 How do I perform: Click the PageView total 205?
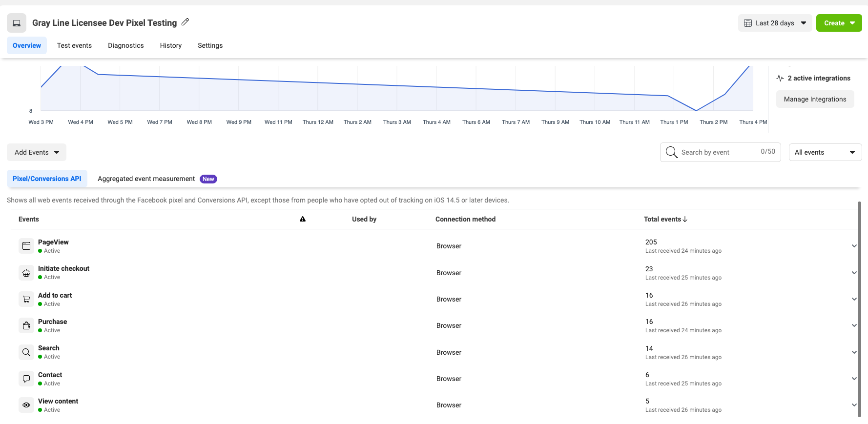pyautogui.click(x=651, y=242)
